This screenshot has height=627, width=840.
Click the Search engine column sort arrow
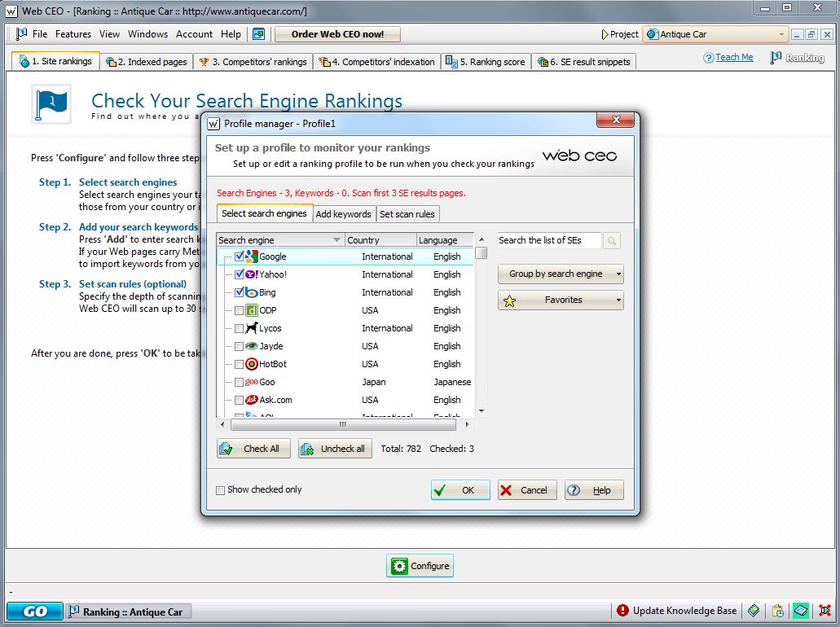336,240
